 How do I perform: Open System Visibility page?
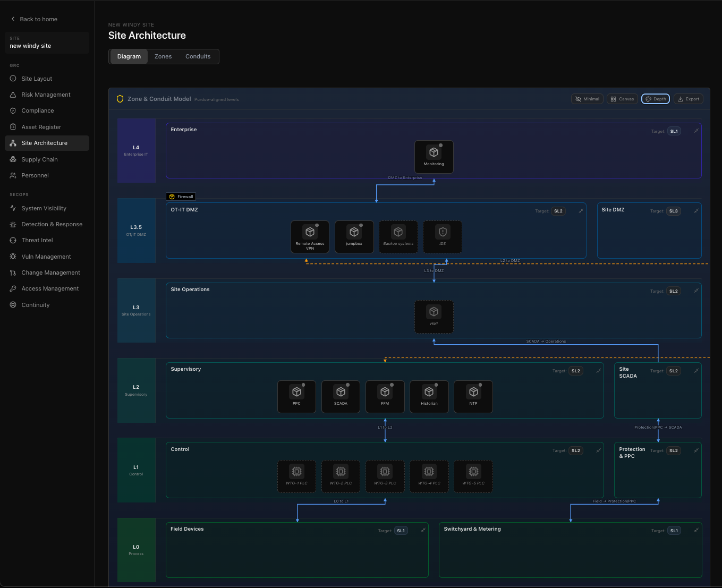pos(47,208)
